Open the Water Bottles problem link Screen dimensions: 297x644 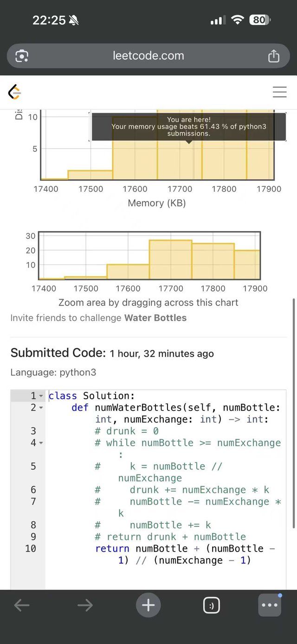point(155,318)
